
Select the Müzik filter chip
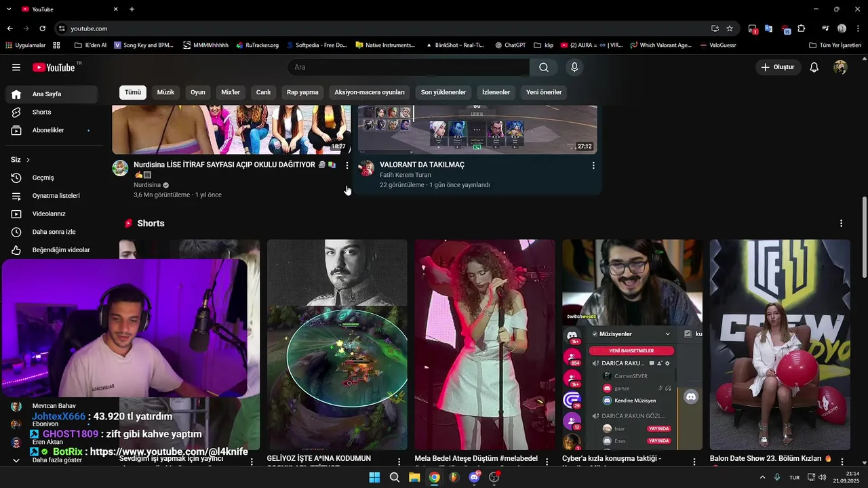165,92
